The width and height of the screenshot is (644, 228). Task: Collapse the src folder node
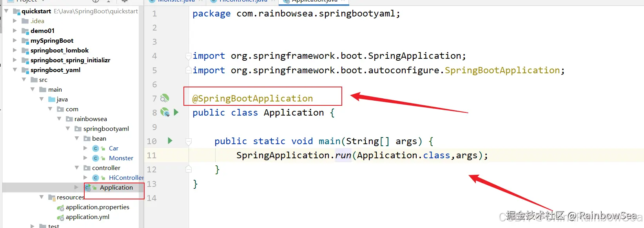coord(24,80)
